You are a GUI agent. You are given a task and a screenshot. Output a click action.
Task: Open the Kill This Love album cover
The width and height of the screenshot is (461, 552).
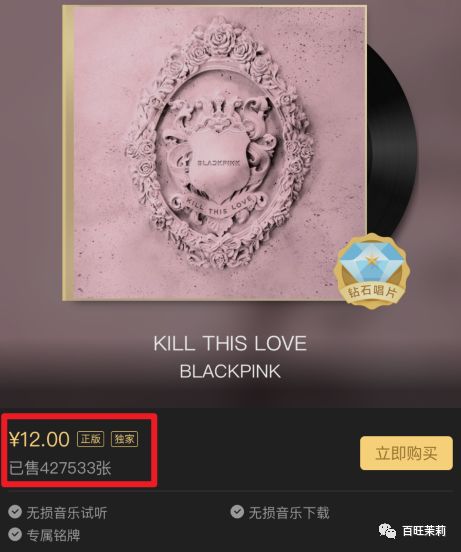pos(215,153)
